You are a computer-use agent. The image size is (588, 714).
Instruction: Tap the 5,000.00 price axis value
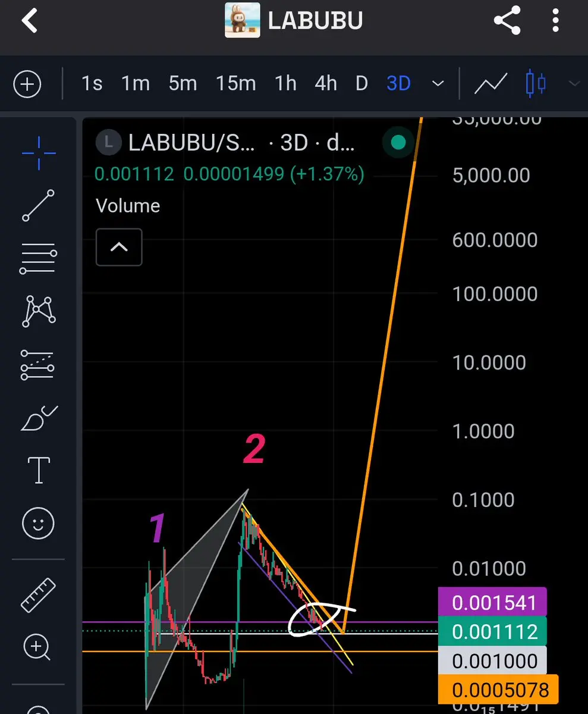491,176
